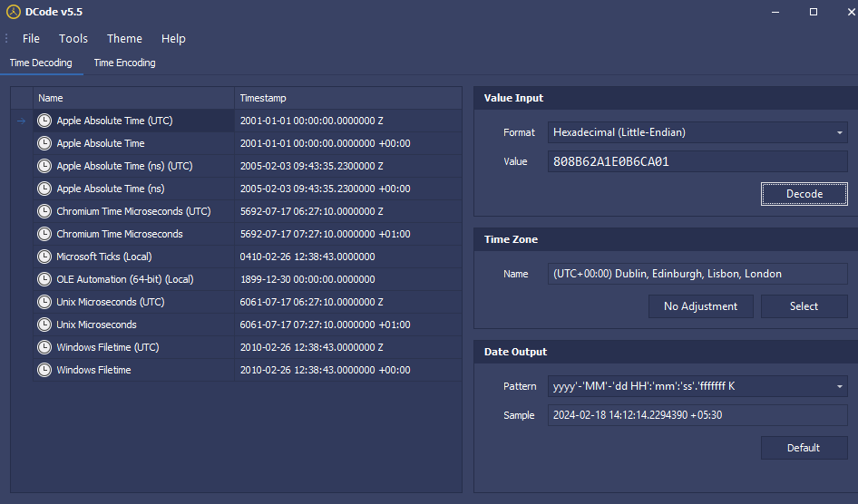Click the clock icon for Microsoft Ticks (Local)
This screenshot has width=858, height=504.
pyautogui.click(x=44, y=257)
